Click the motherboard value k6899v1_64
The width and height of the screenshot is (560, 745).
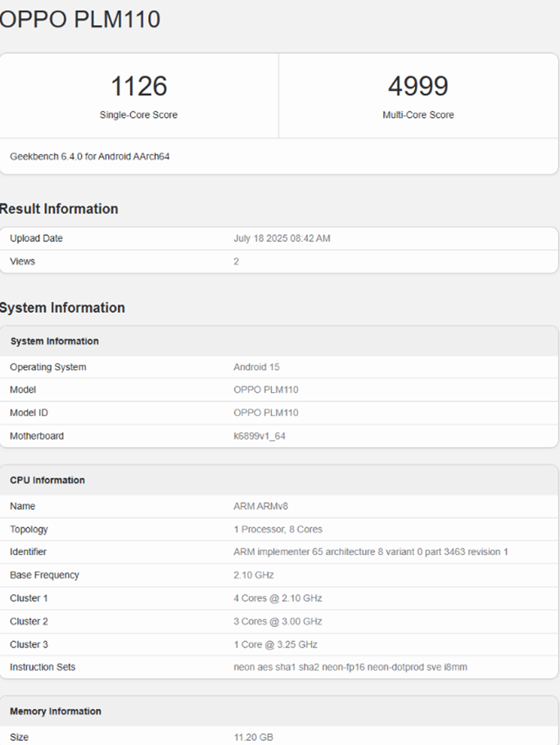[259, 436]
